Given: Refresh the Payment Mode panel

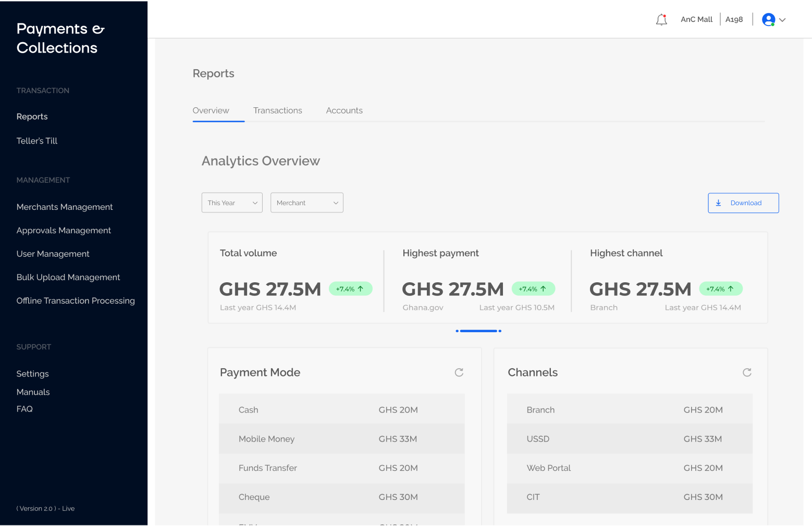Looking at the screenshot, I should pyautogui.click(x=459, y=372).
